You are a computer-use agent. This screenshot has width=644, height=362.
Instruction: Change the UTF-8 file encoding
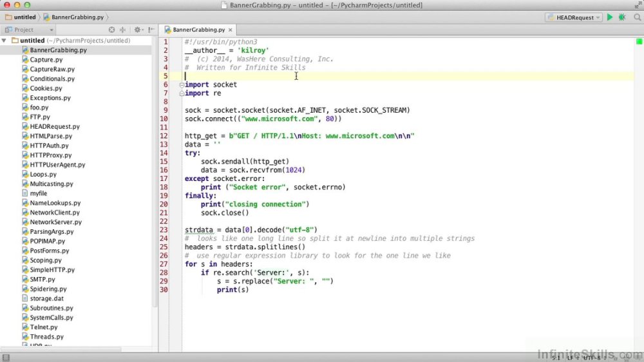(594, 358)
